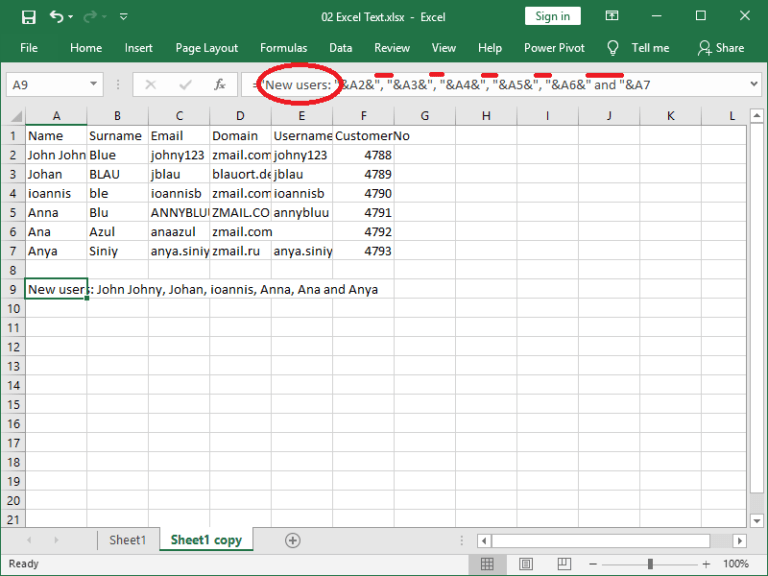Switch to Normal view icon
Screen dimensions: 768x576
click(x=487, y=564)
